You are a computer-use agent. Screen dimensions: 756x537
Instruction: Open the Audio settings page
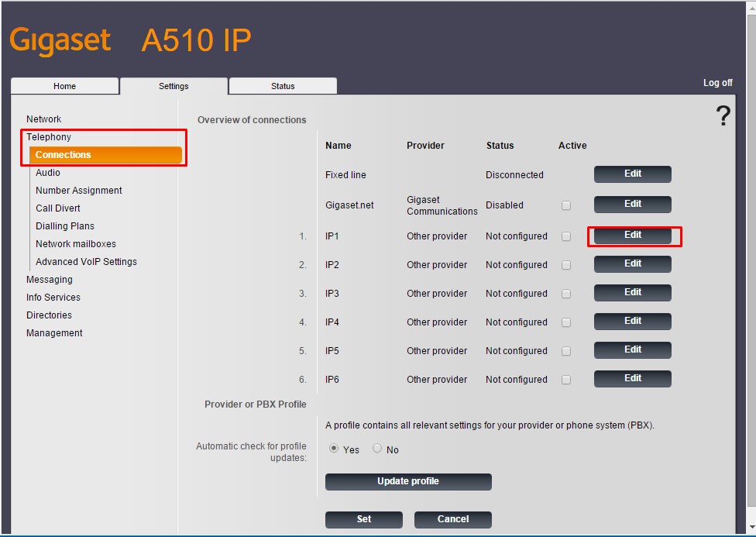click(x=48, y=173)
